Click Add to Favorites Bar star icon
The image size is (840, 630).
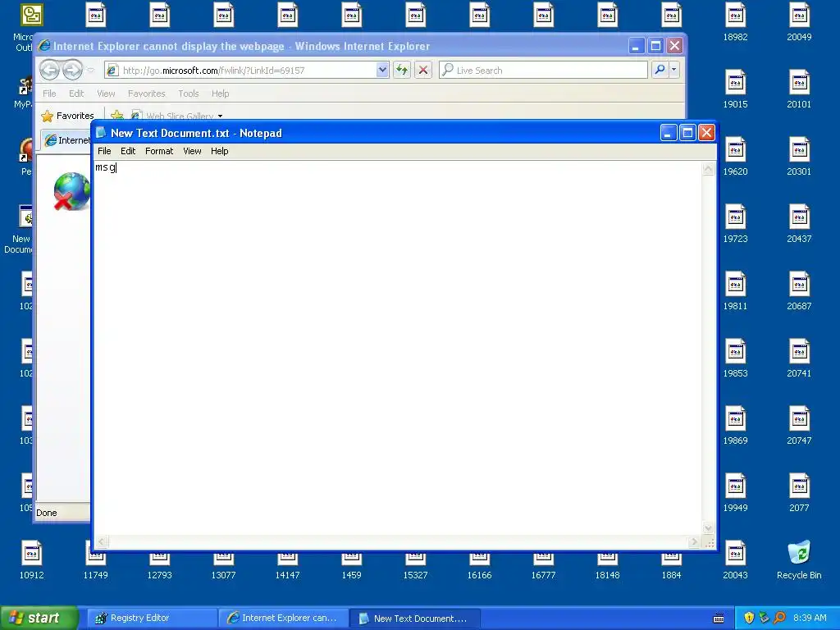coord(116,115)
